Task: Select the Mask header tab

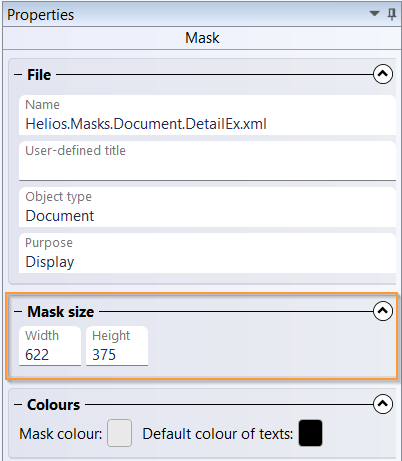Action: tap(202, 38)
